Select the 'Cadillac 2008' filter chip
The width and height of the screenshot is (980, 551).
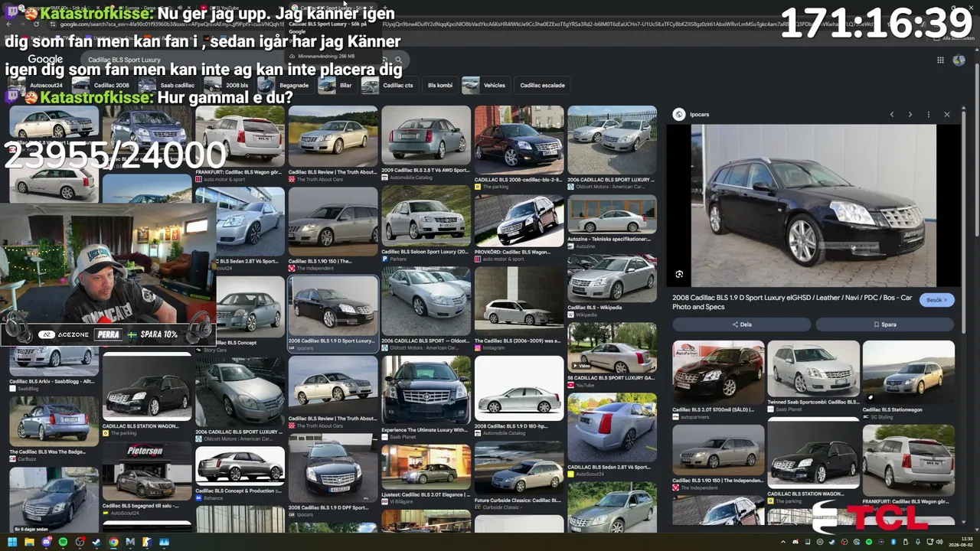coord(103,85)
